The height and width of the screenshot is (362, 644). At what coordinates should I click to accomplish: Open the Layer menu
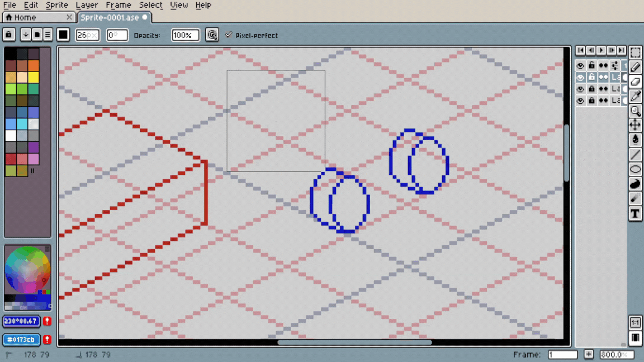pos(87,5)
